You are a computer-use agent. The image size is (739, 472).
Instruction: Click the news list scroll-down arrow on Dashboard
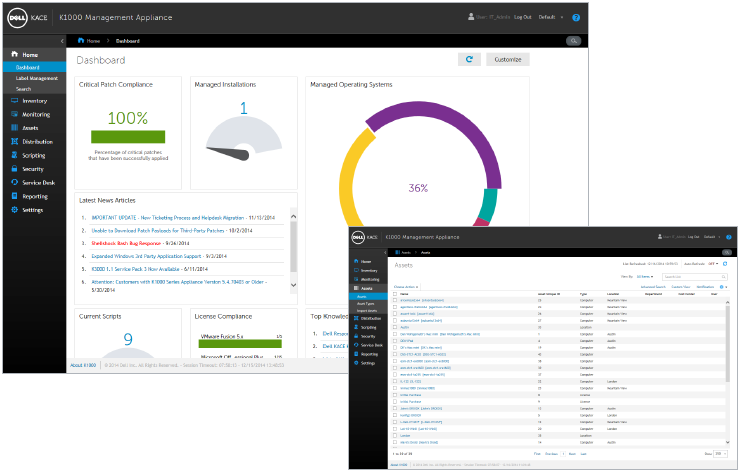pos(293,285)
